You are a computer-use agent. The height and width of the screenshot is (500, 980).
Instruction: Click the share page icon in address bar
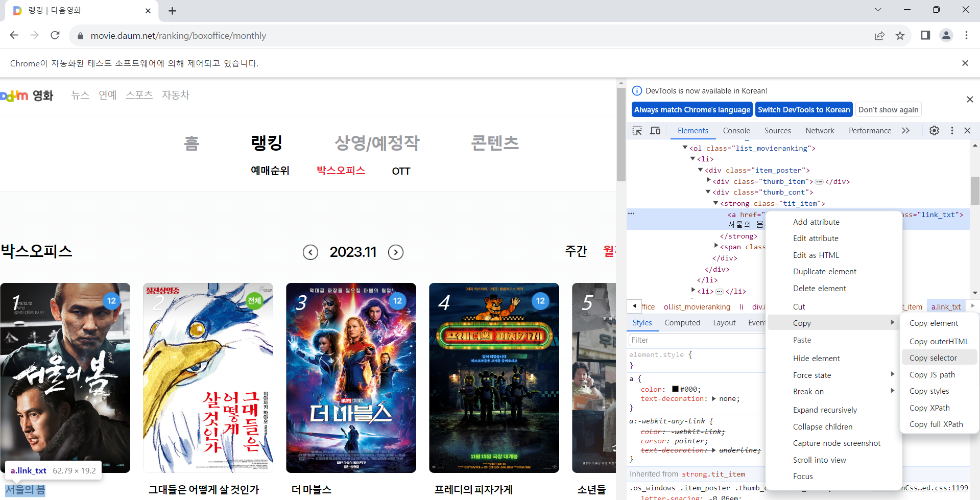click(879, 35)
